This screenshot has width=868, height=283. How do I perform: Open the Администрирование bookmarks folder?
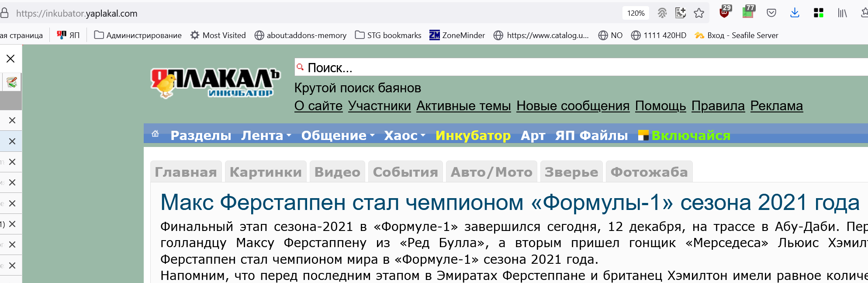(x=138, y=35)
